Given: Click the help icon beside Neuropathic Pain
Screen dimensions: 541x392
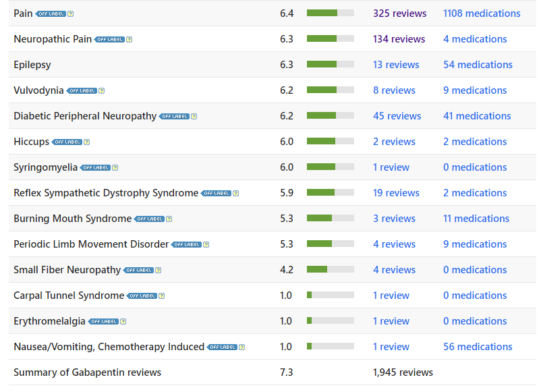Looking at the screenshot, I should point(130,39).
